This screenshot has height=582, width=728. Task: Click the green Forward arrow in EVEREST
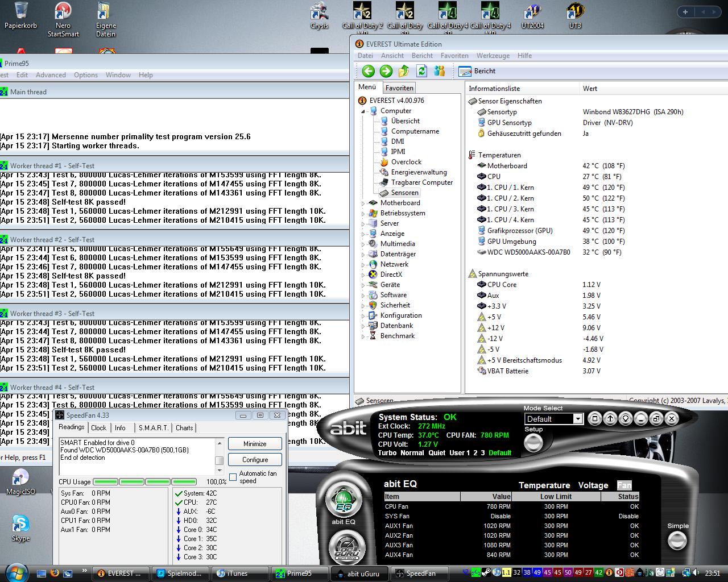pyautogui.click(x=386, y=71)
